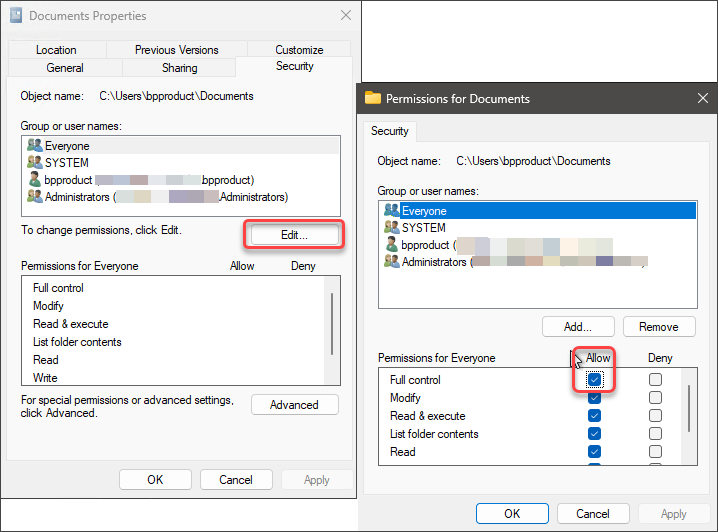The width and height of the screenshot is (718, 532).
Task: Click the Administrators group icon in Permissions dialog
Action: pyautogui.click(x=392, y=261)
